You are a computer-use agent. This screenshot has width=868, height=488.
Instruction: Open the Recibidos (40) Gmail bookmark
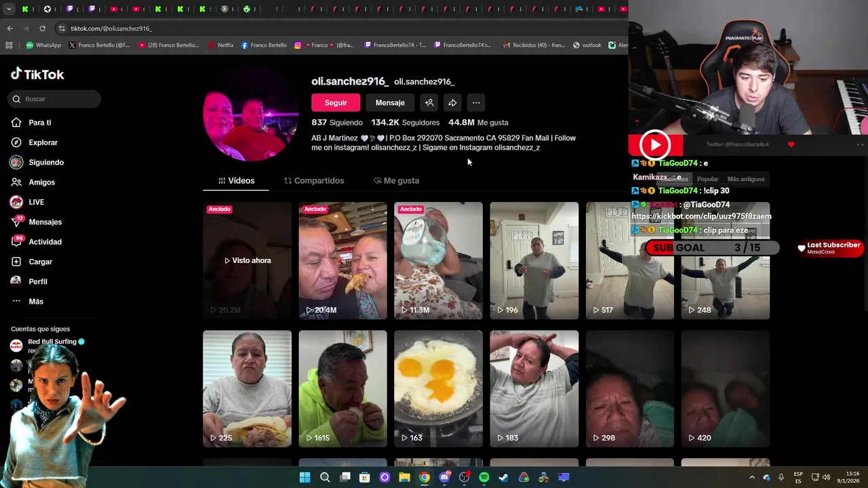pos(534,45)
